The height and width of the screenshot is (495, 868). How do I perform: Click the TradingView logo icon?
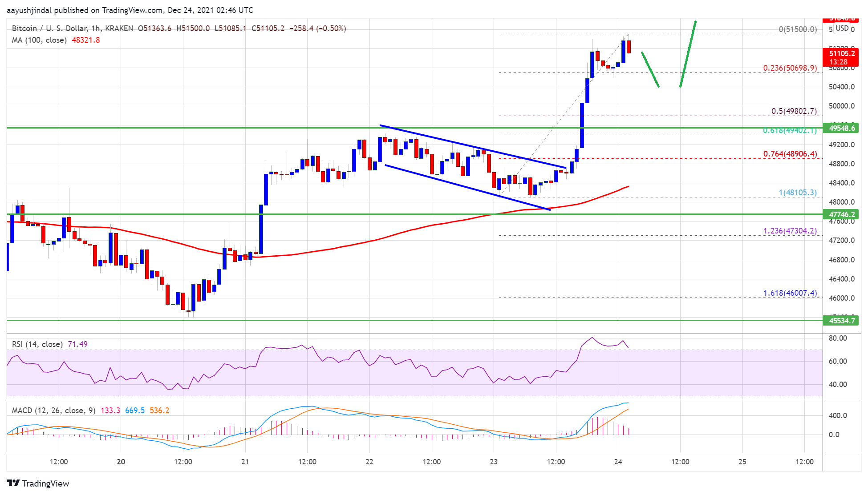13,483
